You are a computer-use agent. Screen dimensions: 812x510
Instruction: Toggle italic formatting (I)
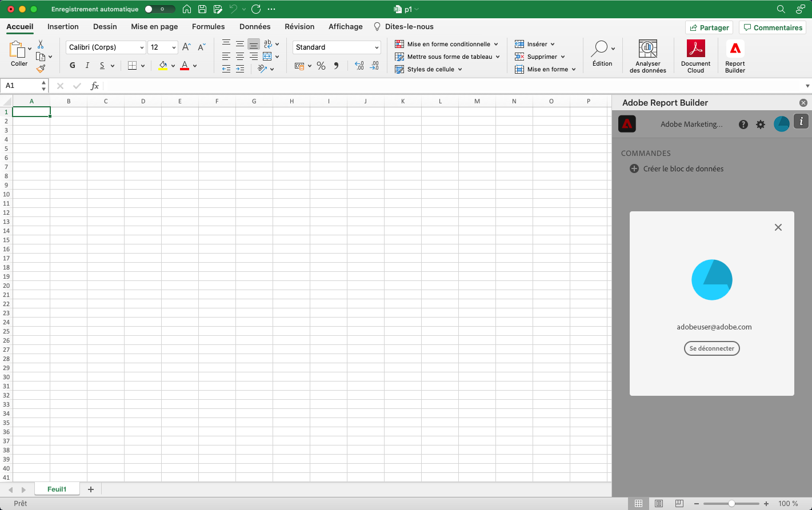pos(87,66)
